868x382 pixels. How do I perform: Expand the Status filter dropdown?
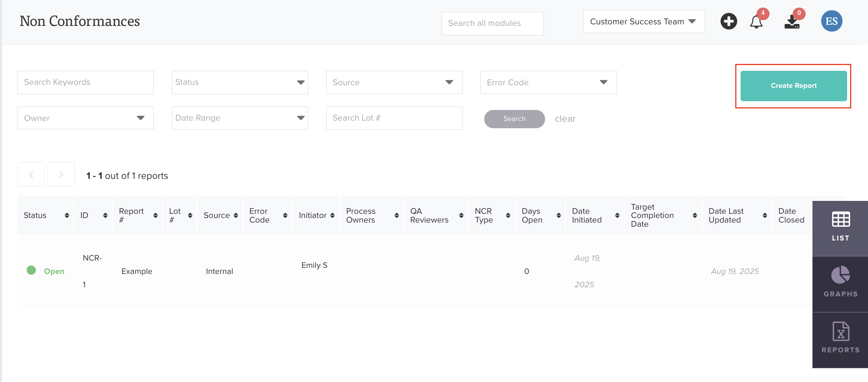tap(240, 82)
